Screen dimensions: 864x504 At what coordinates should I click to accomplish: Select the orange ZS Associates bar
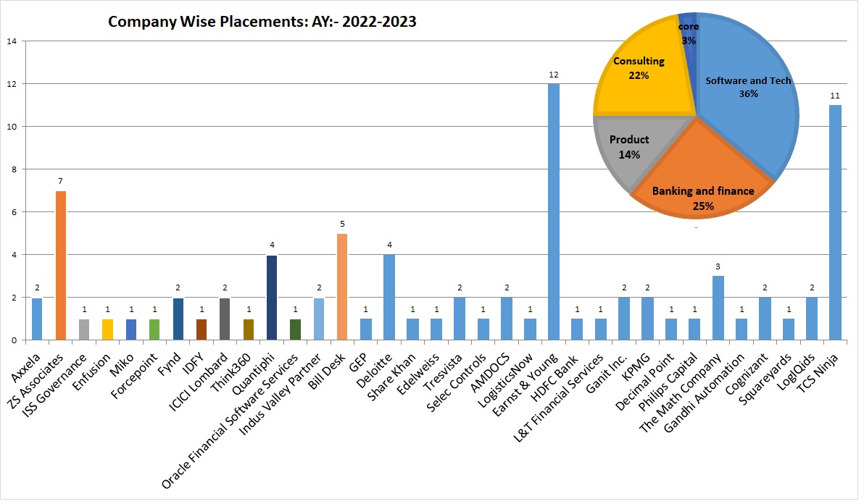point(61,265)
